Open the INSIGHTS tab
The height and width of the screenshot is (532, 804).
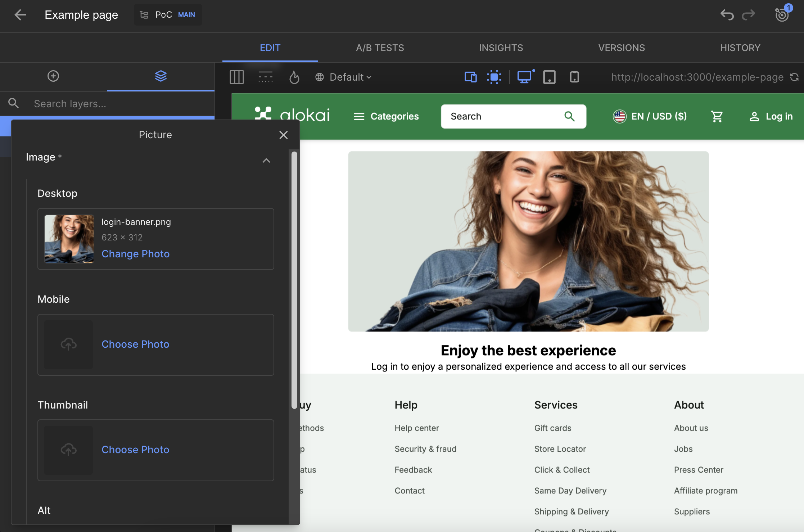point(501,48)
